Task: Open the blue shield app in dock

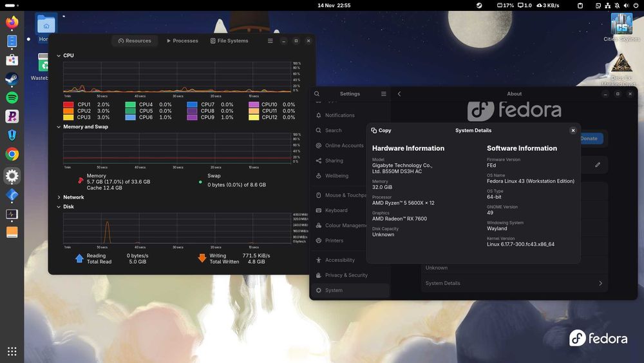Action: coord(12,135)
